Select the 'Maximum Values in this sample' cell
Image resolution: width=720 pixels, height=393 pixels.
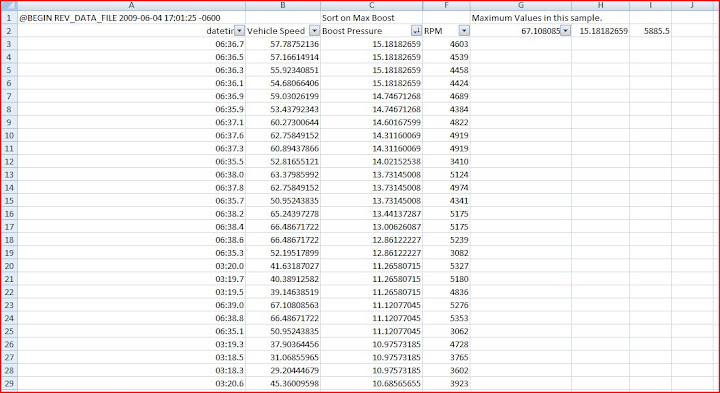pyautogui.click(x=521, y=18)
